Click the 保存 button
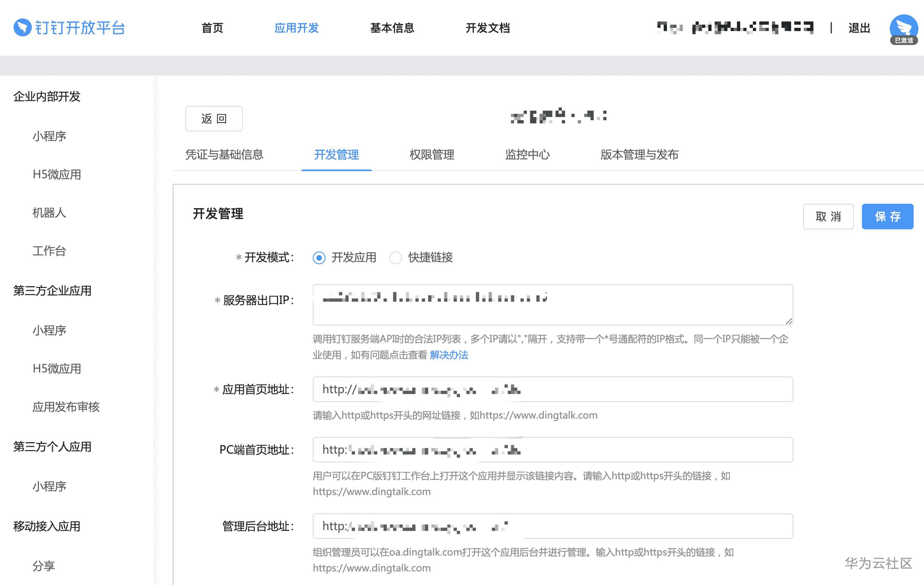The height and width of the screenshot is (585, 924). click(887, 216)
